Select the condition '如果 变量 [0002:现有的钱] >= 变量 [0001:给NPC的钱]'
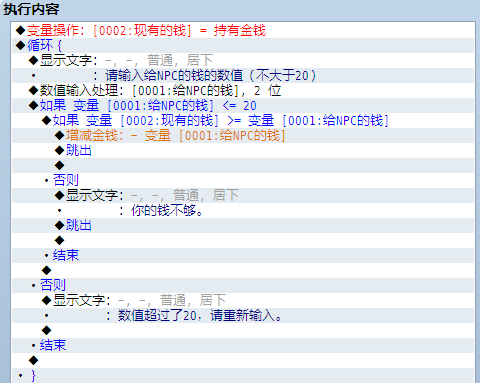 (x=243, y=120)
